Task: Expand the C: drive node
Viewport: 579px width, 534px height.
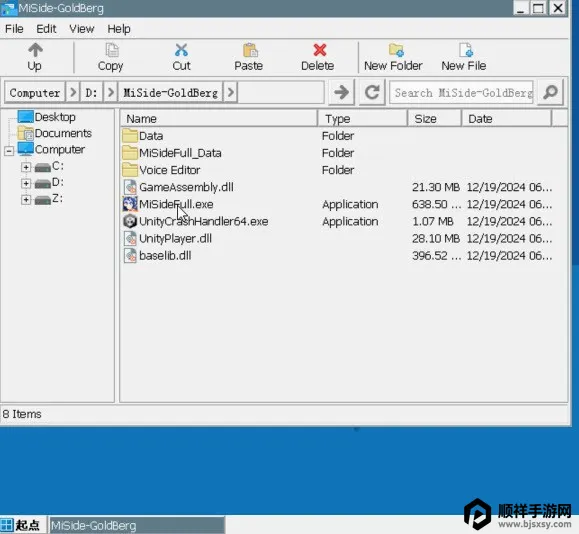Action: pos(26,167)
